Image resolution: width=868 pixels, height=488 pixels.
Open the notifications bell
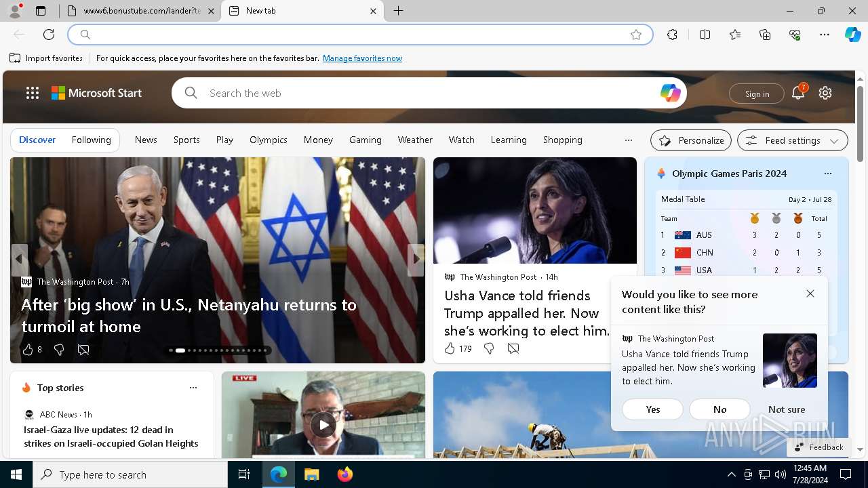(x=798, y=94)
